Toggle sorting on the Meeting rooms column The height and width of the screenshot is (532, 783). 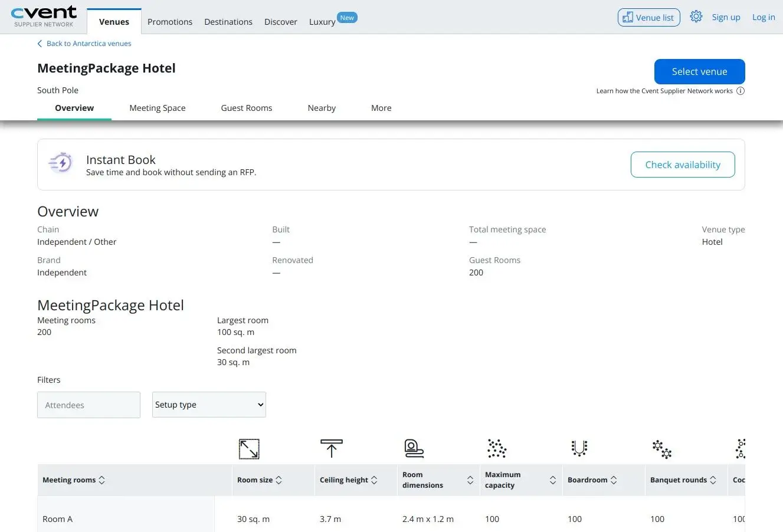pos(101,480)
